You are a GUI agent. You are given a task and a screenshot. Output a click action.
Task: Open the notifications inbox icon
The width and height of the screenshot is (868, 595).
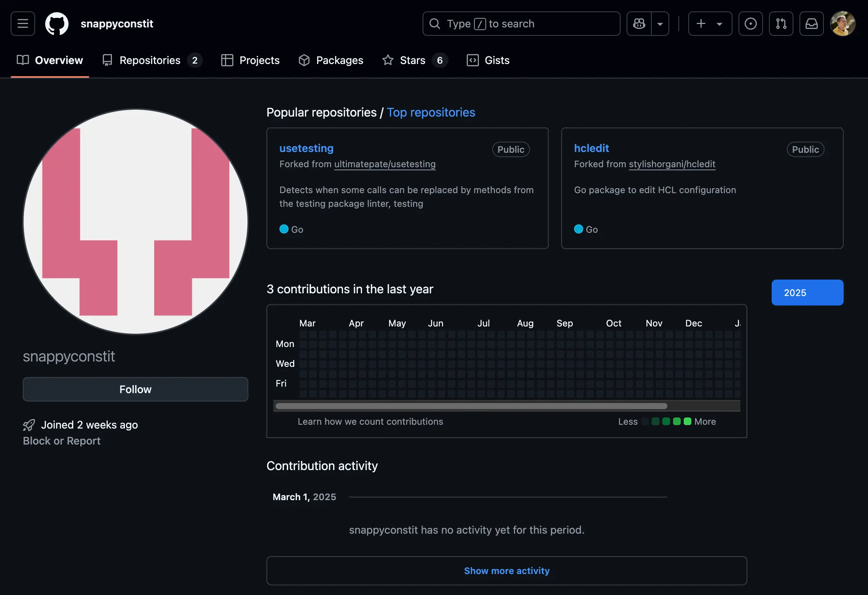click(811, 24)
